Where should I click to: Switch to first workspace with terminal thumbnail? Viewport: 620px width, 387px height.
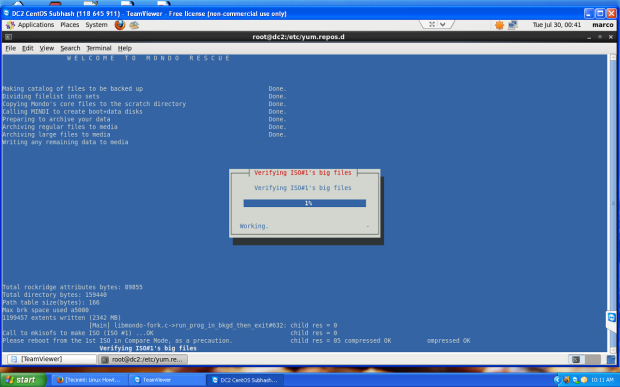pyautogui.click(x=576, y=359)
